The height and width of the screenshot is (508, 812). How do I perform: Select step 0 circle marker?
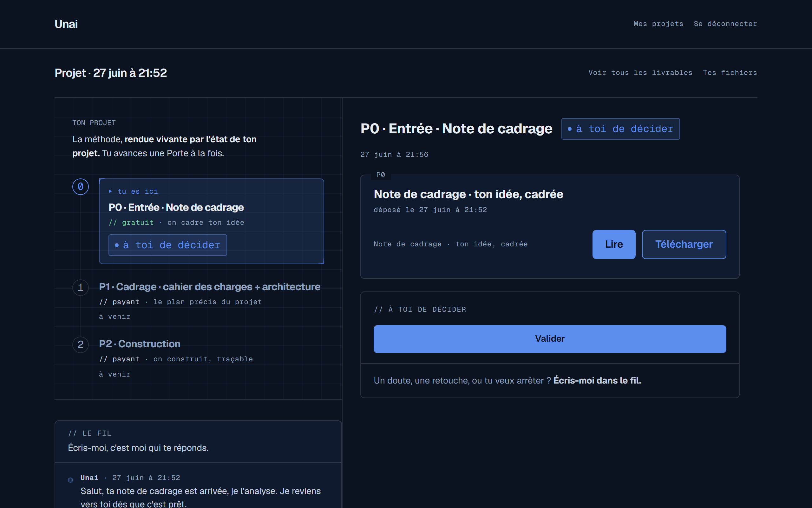(81, 186)
